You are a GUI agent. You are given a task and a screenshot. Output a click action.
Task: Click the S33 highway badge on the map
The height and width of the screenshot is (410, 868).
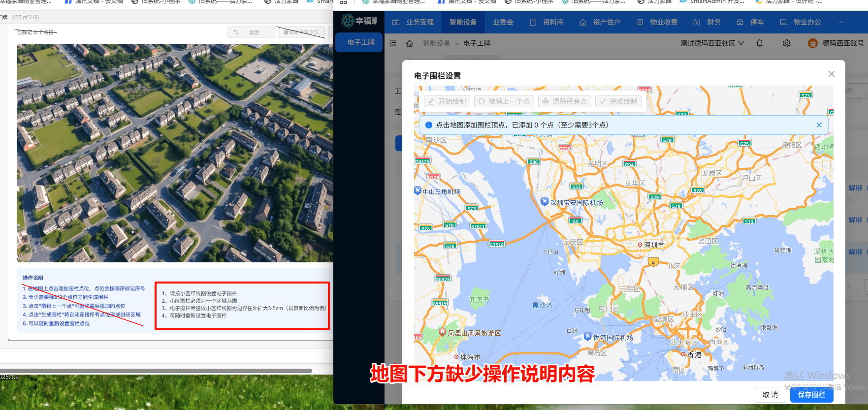(x=577, y=187)
